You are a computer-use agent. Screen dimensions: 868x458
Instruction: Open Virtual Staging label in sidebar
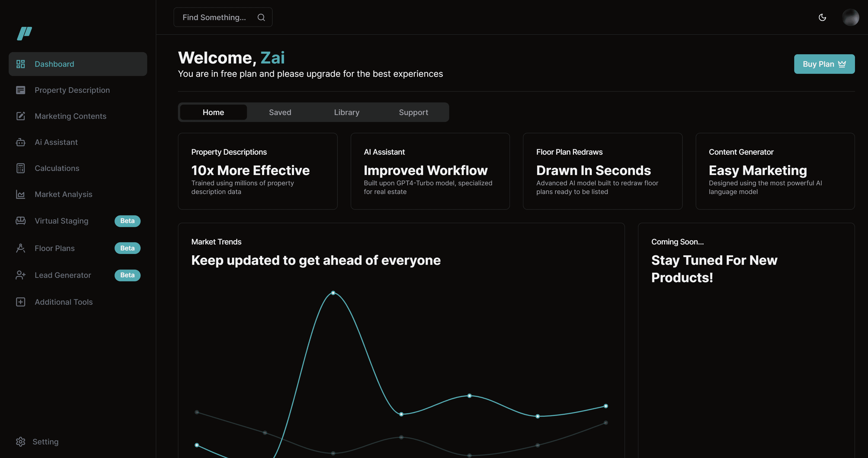61,221
